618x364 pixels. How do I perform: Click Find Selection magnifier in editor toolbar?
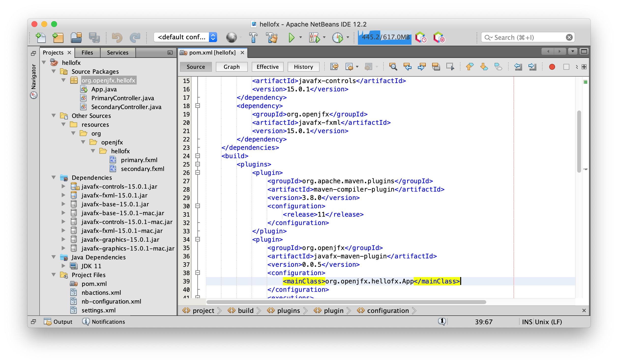(x=393, y=67)
